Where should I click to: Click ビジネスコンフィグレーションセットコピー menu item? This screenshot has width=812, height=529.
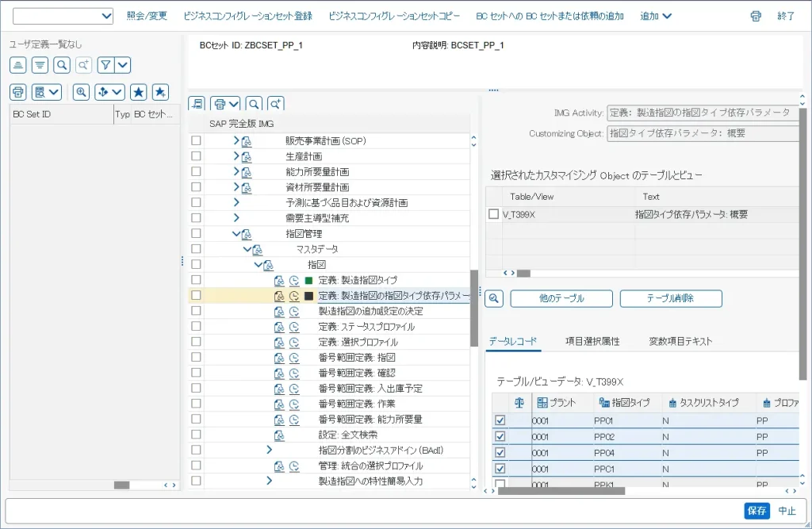[394, 16]
